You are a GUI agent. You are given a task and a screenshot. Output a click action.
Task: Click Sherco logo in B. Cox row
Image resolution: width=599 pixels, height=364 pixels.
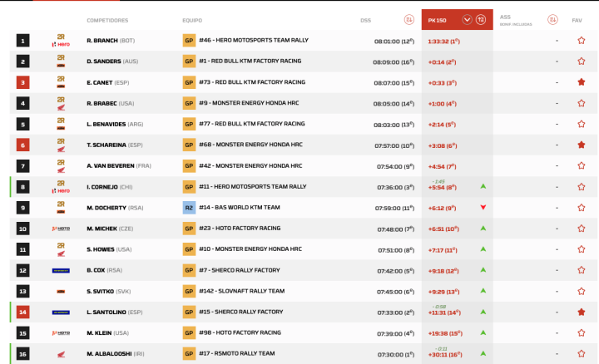pos(61,271)
